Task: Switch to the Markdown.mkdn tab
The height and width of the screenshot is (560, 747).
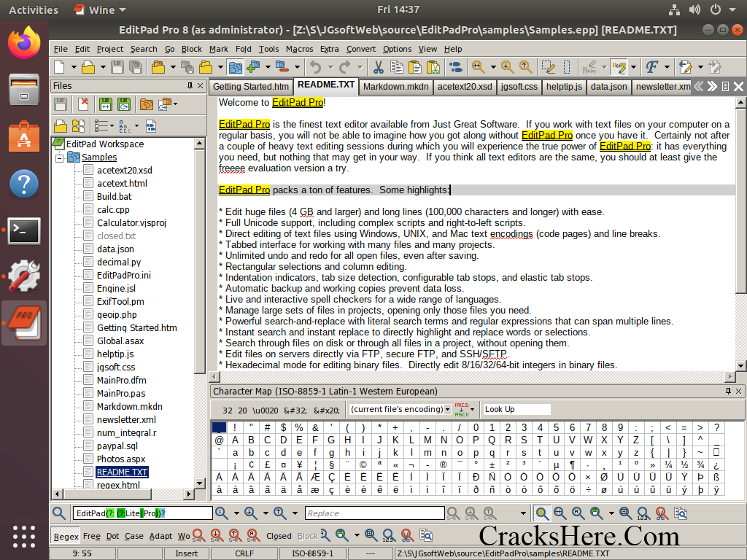Action: [396, 87]
